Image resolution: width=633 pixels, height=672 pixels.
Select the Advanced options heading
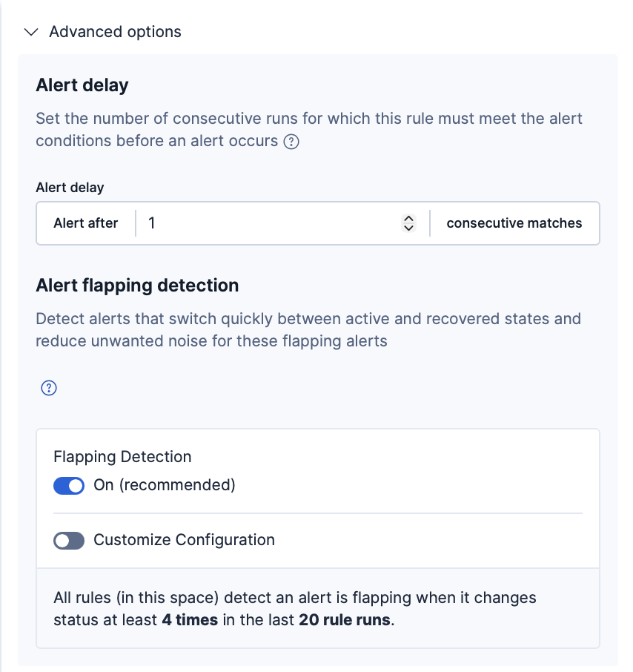(x=115, y=32)
